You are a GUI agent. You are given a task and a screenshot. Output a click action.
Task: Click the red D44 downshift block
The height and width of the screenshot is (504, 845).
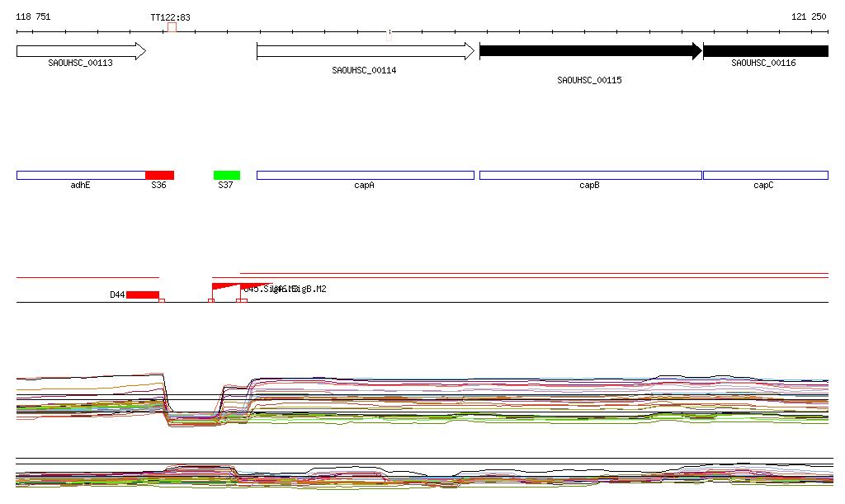coord(143,294)
